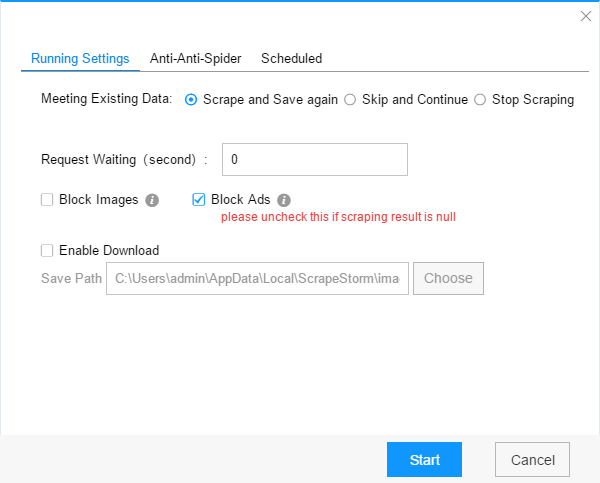Click the Cancel button
This screenshot has height=483, width=600.
point(532,460)
